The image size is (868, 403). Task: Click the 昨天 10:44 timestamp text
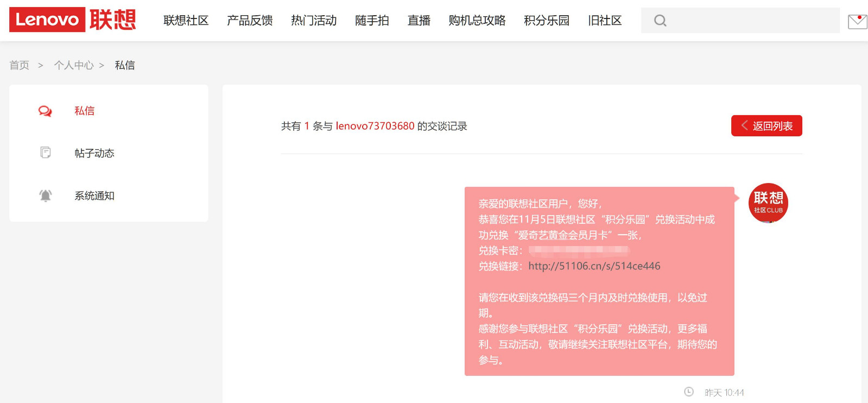(724, 393)
